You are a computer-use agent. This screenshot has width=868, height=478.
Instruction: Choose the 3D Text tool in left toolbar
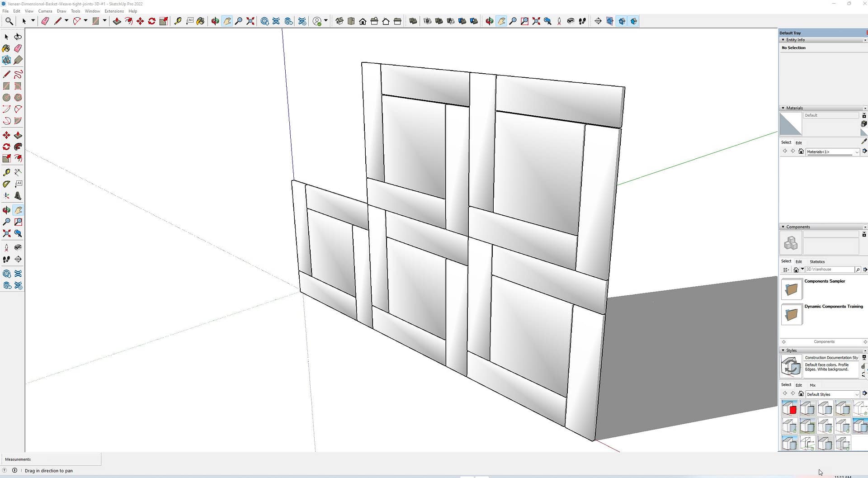click(18, 196)
